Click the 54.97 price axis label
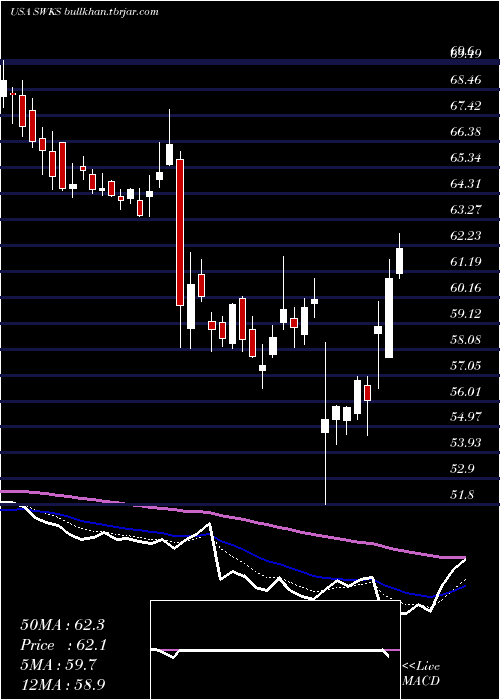 (466, 417)
